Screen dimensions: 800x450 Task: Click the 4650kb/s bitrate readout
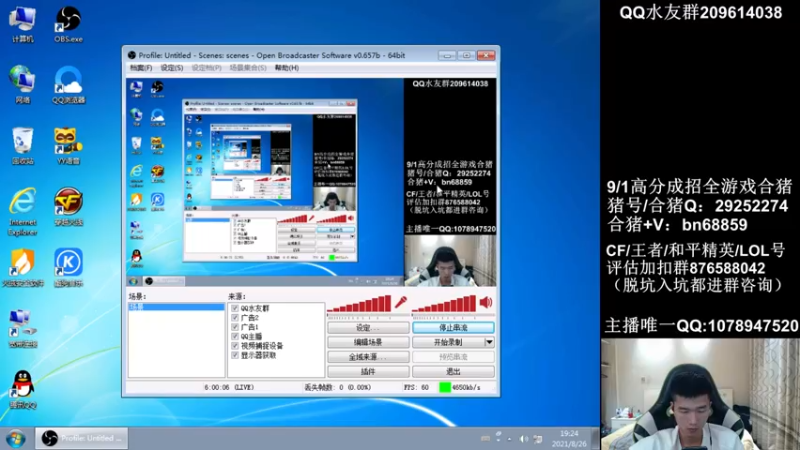click(x=466, y=387)
